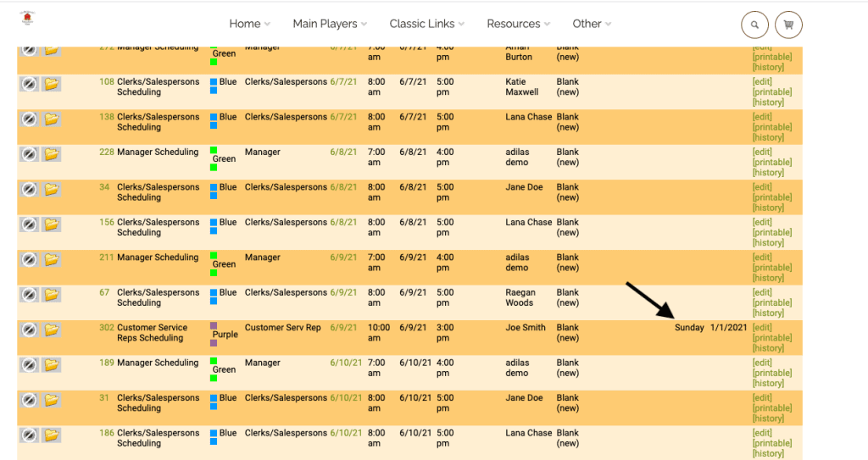This screenshot has width=868, height=460.
Task: Click '3:00 pm' end time cell
Action: coord(445,333)
